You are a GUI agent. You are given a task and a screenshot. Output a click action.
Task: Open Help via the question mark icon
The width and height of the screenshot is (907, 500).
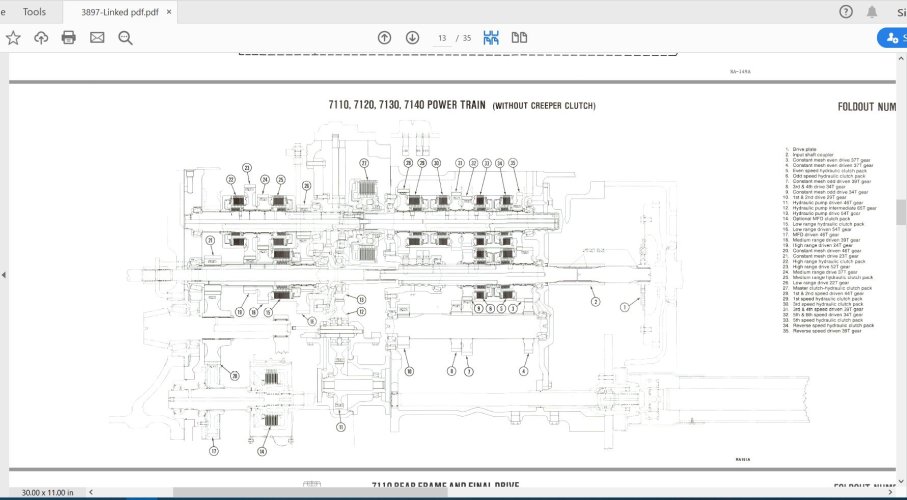click(x=846, y=12)
